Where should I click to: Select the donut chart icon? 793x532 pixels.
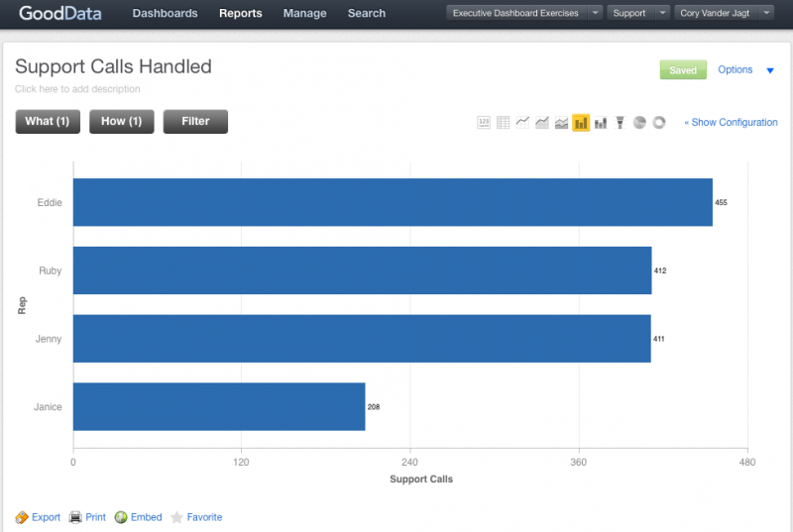659,123
